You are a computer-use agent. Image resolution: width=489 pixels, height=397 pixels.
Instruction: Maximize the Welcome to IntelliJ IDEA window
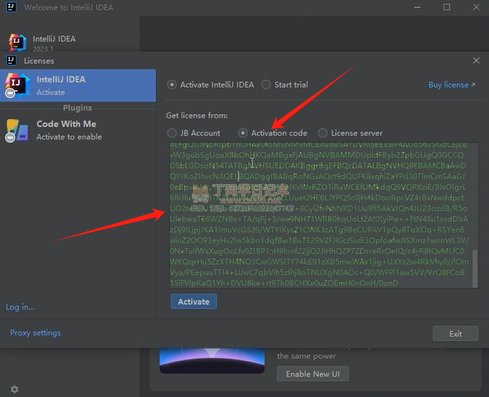tap(447, 7)
